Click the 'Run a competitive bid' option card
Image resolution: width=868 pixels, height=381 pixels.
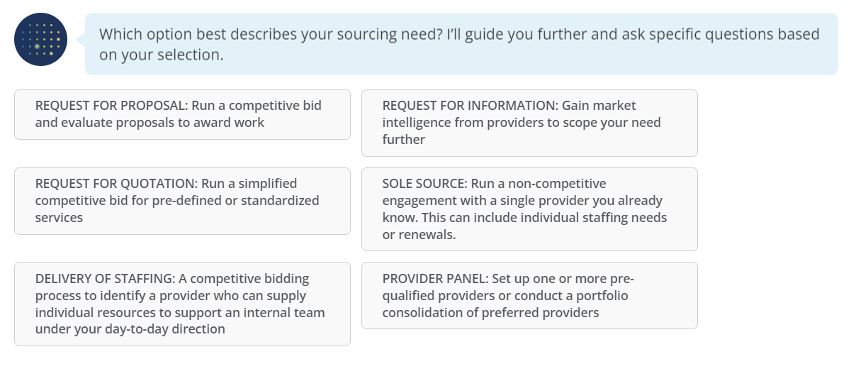[x=182, y=114]
